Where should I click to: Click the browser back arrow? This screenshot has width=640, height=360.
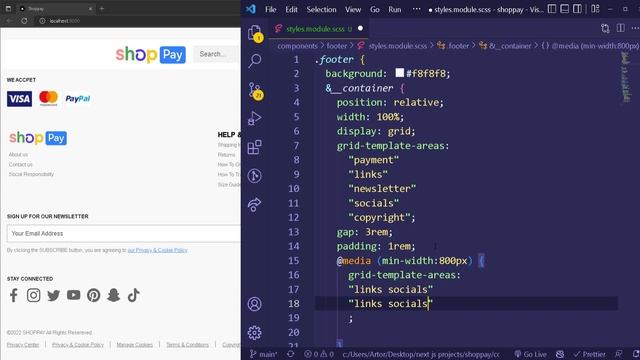pyautogui.click(x=9, y=21)
